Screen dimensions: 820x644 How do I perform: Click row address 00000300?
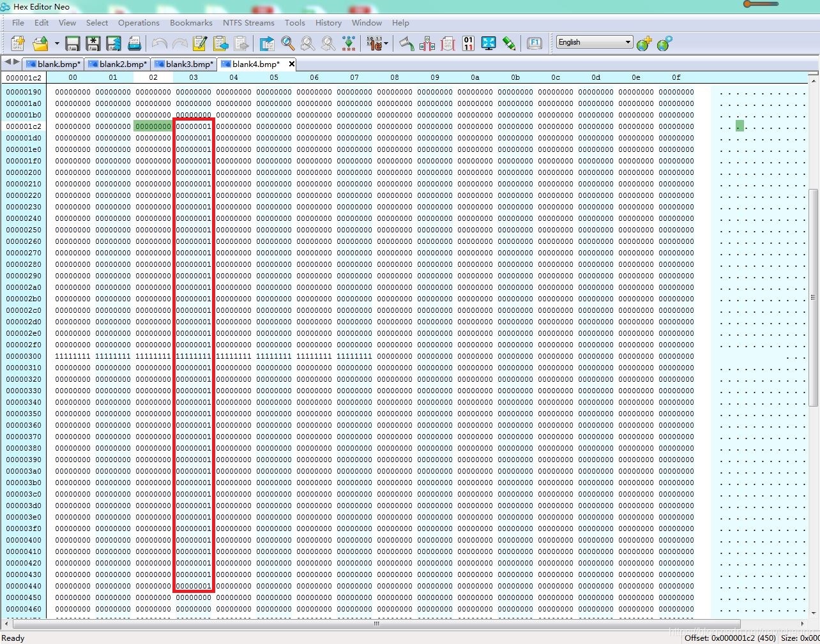pos(24,356)
